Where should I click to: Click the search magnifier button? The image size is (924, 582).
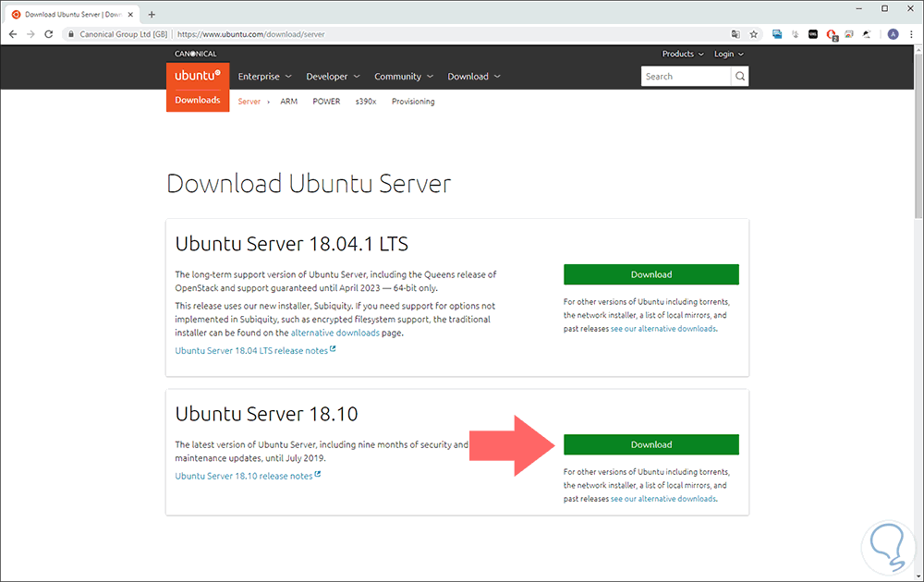tap(740, 76)
